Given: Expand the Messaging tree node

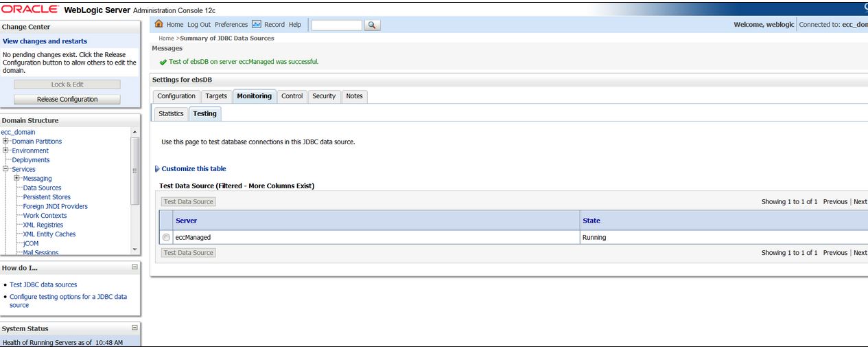Looking at the screenshot, I should click(17, 179).
